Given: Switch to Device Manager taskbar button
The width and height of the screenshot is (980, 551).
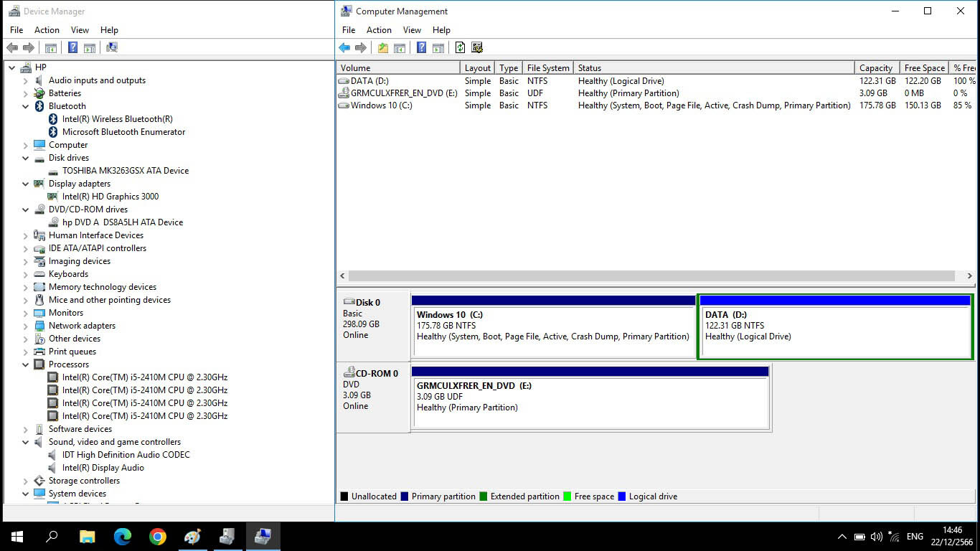Looking at the screenshot, I should coord(227,537).
